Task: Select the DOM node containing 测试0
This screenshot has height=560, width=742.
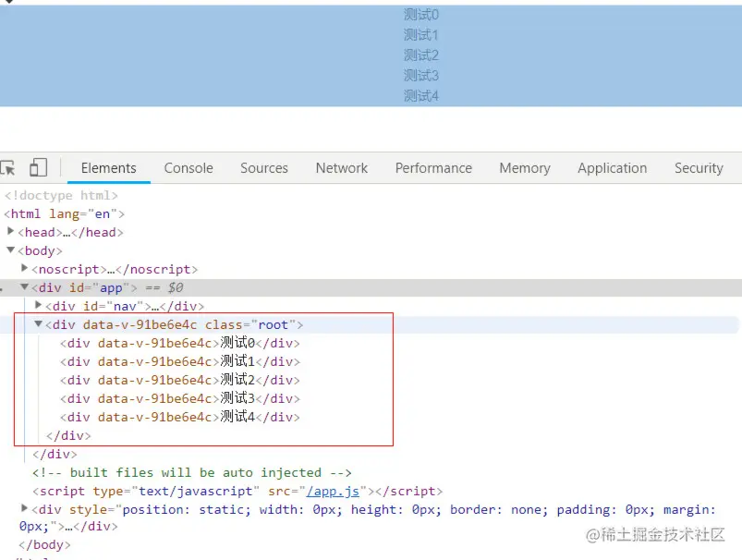Action: tap(180, 343)
